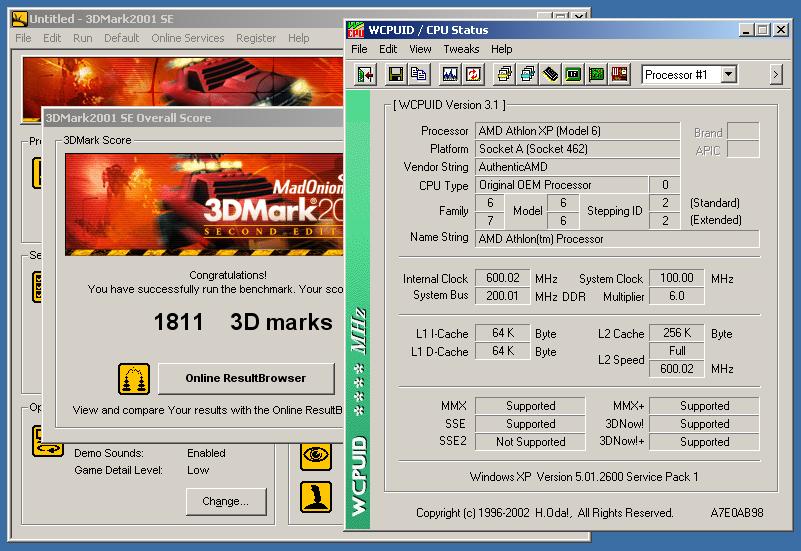This screenshot has height=551, width=801.
Task: Click the Internal Clock value 600.02
Action: 503,278
